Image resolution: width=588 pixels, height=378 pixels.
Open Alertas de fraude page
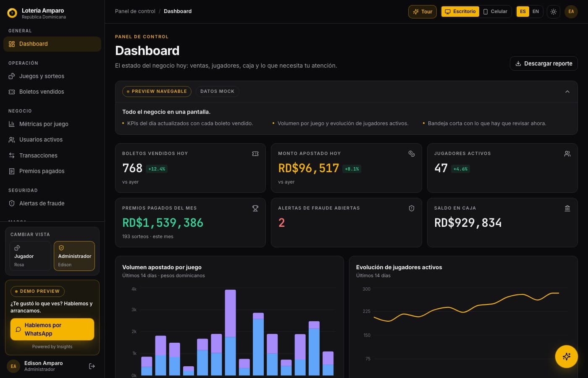pyautogui.click(x=52, y=203)
